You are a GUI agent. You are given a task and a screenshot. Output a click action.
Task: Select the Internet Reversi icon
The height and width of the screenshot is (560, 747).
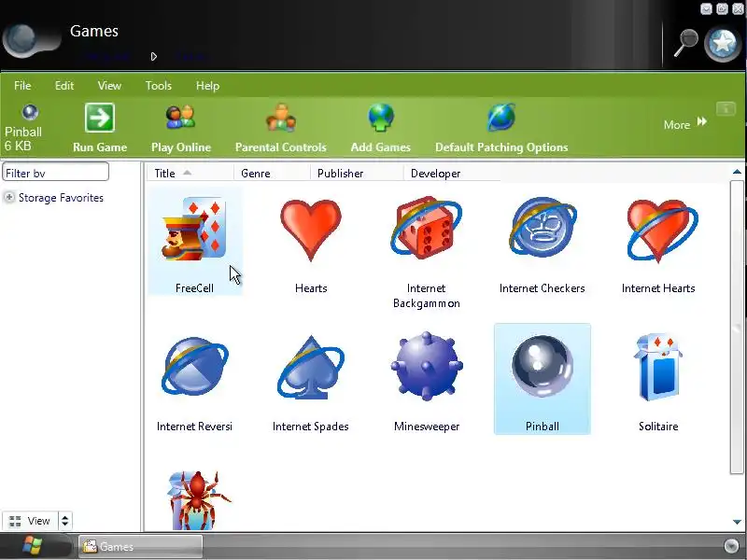(195, 366)
